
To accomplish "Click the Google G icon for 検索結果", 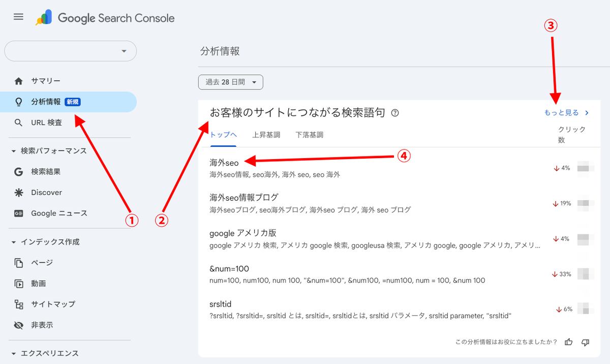I will pos(19,172).
